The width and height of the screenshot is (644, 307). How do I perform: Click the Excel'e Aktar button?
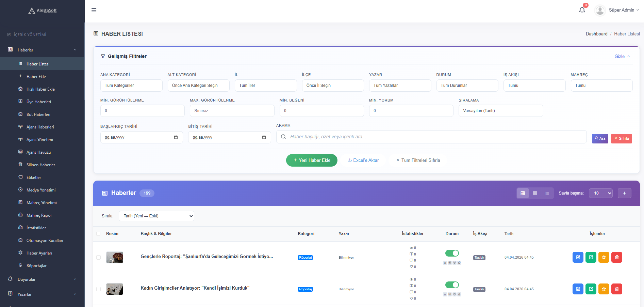point(363,160)
